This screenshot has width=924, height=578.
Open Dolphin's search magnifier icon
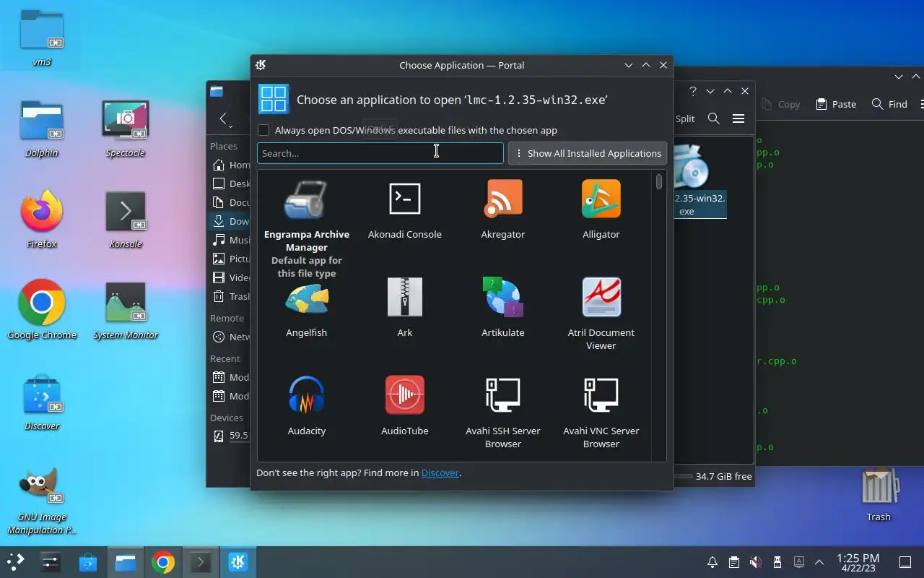pyautogui.click(x=714, y=118)
